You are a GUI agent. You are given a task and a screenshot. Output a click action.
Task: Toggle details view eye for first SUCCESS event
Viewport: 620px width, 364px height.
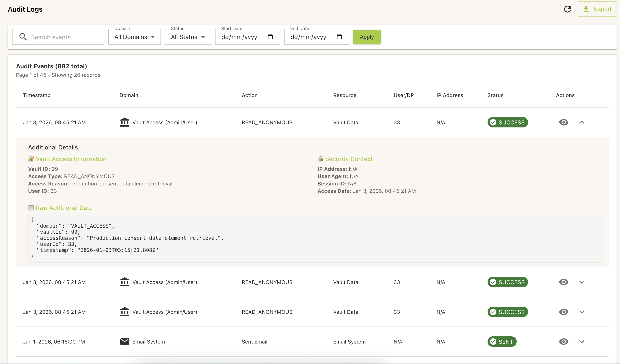[x=563, y=122]
